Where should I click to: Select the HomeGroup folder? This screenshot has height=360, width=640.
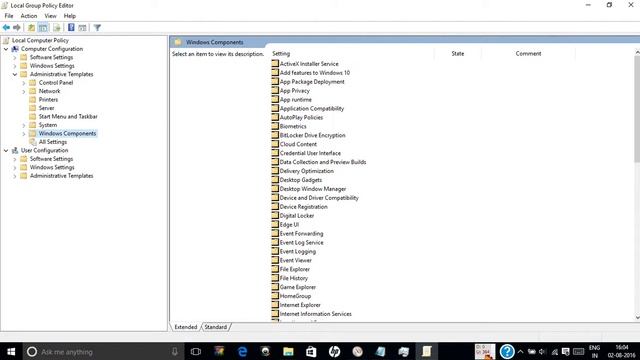(291, 296)
